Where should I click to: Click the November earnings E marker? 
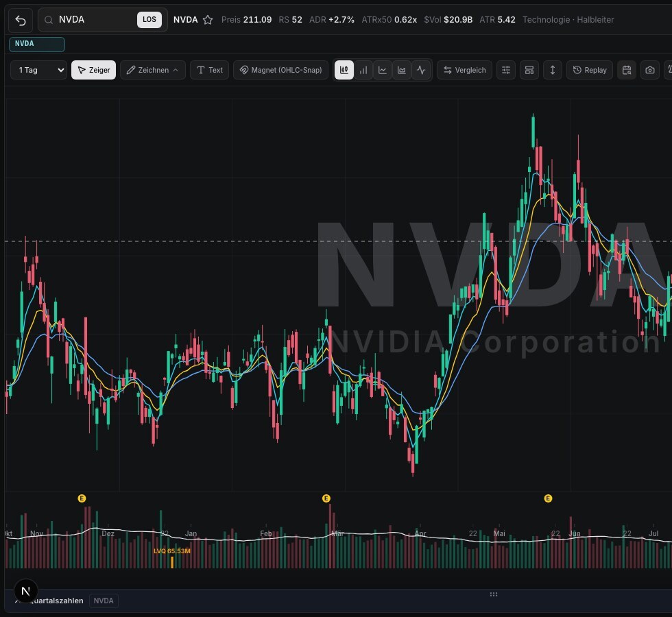tap(82, 498)
